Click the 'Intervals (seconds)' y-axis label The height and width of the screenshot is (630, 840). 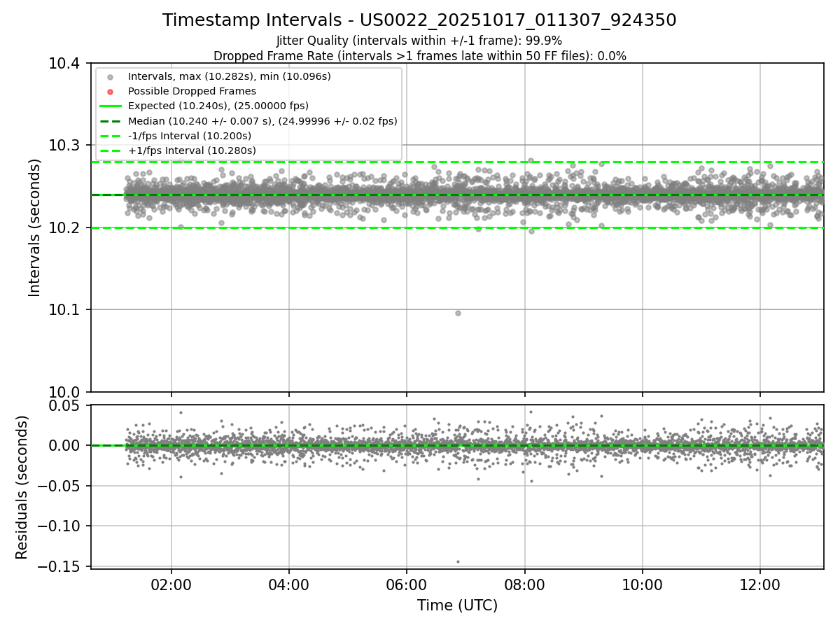pos(35,227)
